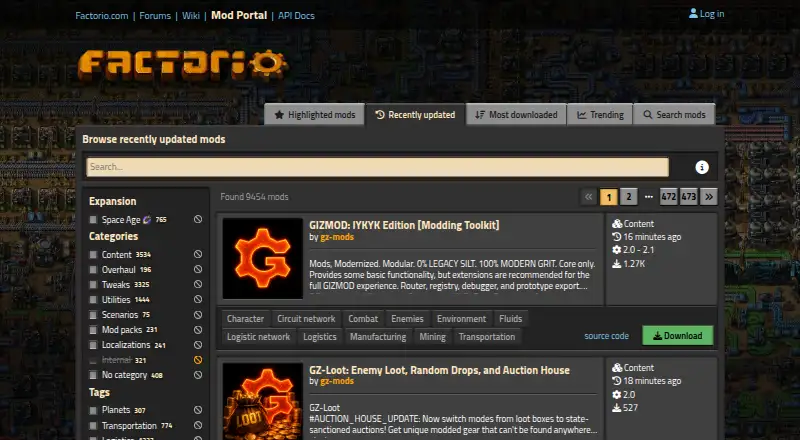800x440 pixels.
Task: Check the Overhaul category checkbox
Action: tap(93, 270)
